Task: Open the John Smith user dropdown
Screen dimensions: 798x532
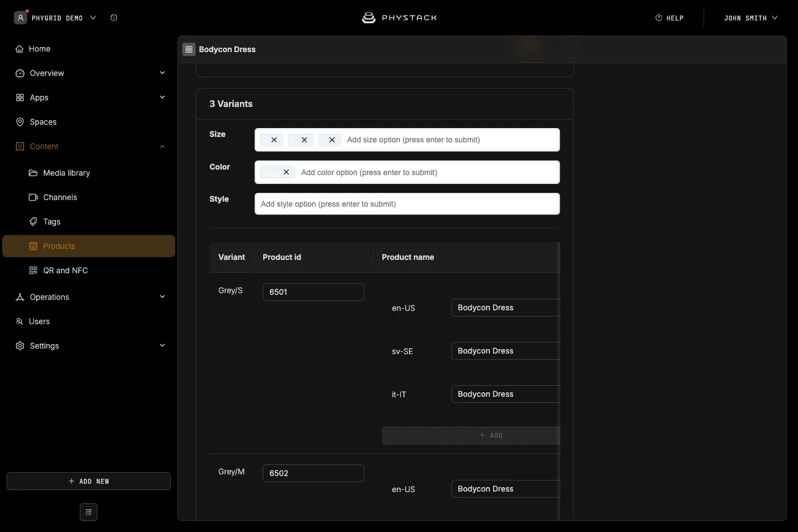Action: point(750,18)
